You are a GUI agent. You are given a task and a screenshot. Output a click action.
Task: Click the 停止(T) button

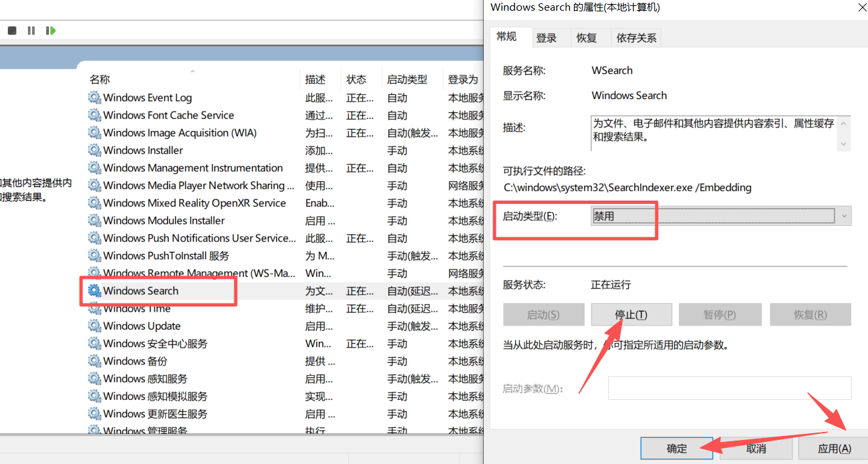tap(631, 314)
